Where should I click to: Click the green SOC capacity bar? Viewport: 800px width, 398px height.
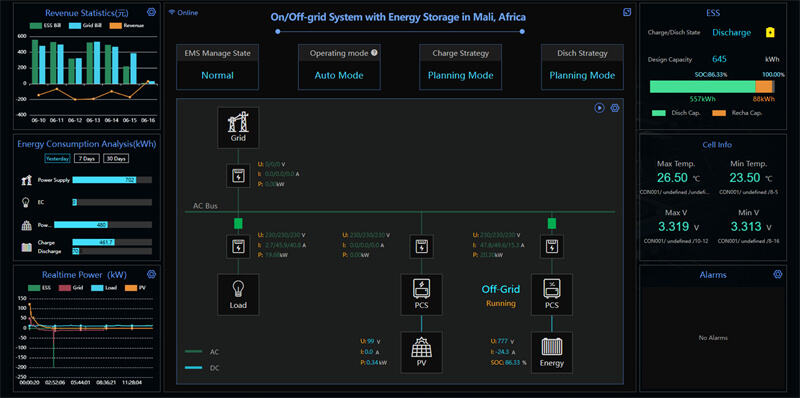[x=703, y=87]
